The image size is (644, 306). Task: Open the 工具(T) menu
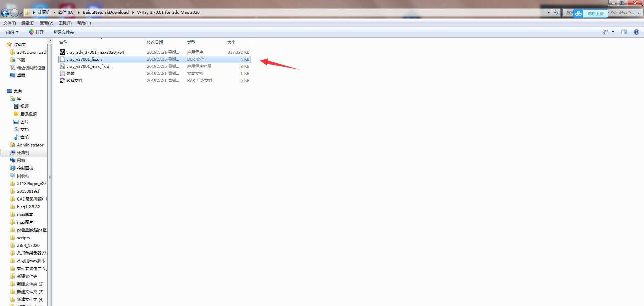[x=65, y=23]
